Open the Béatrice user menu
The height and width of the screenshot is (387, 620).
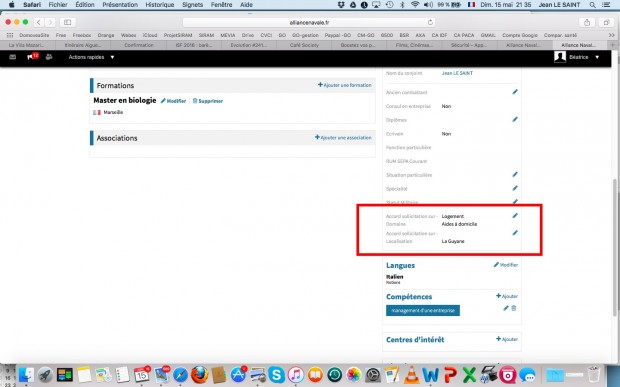(577, 57)
